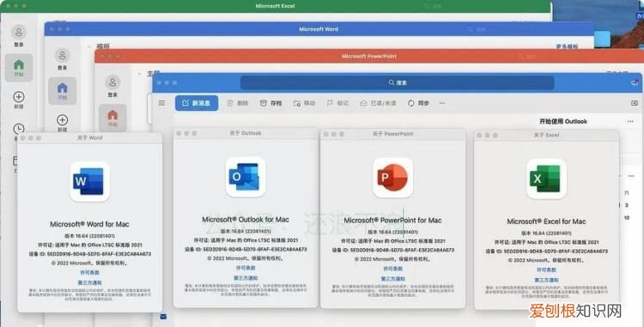Click the Microsoft Excel window title bar

(275, 6)
